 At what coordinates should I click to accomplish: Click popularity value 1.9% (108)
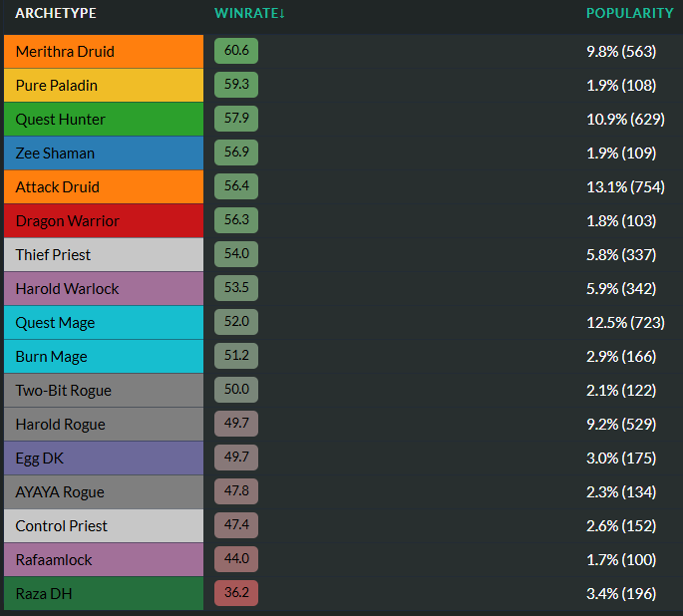pyautogui.click(x=621, y=86)
